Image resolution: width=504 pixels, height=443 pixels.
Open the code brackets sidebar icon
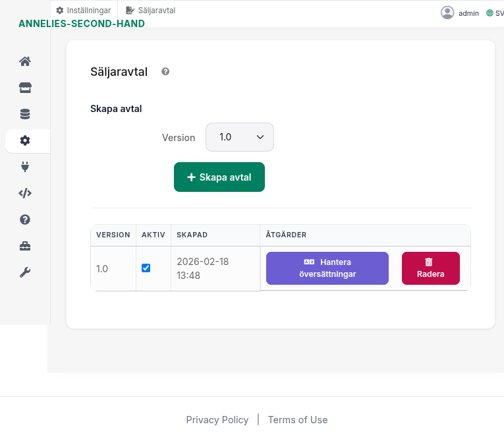coord(25,193)
